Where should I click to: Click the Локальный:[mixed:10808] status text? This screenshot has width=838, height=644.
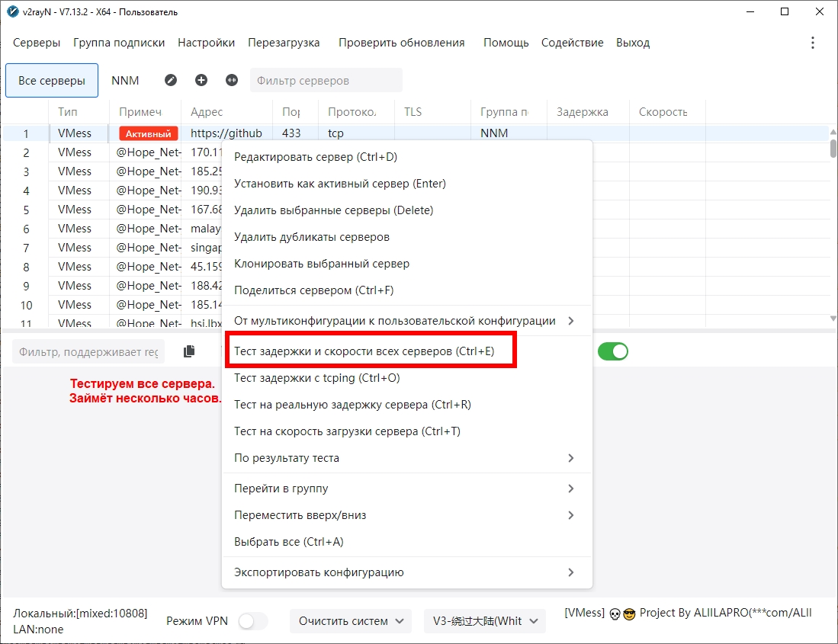click(80, 614)
